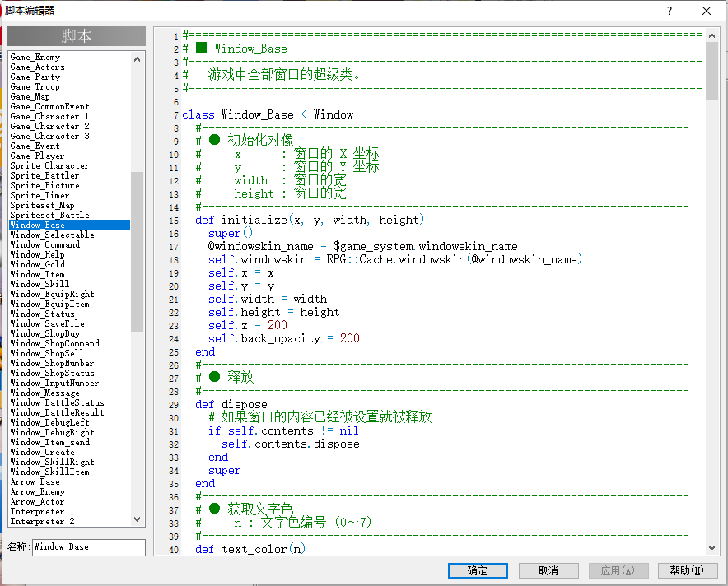Click the code editor scroll-down arrow

(712, 546)
